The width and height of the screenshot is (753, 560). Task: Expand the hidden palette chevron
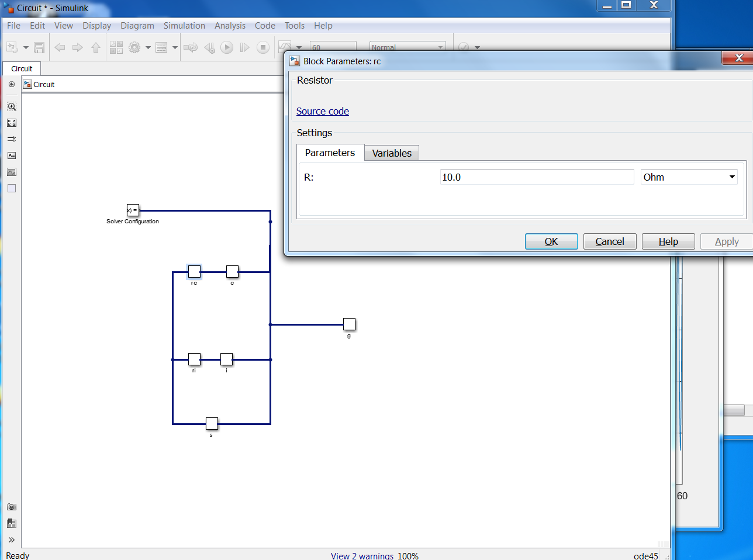12,540
